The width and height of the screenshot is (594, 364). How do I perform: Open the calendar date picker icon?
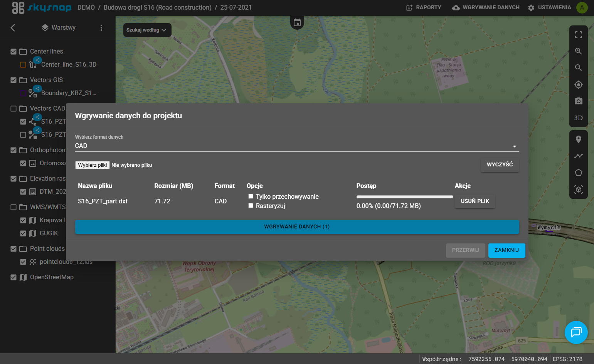click(x=297, y=23)
